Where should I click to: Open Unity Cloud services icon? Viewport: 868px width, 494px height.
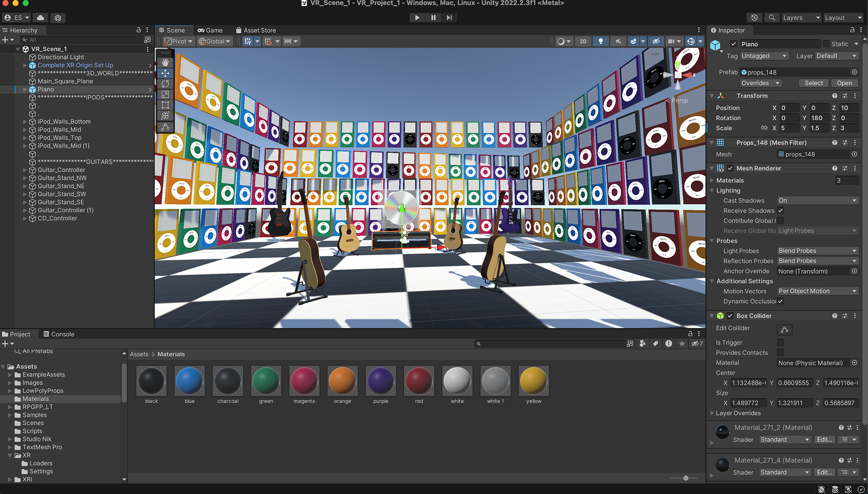click(41, 18)
